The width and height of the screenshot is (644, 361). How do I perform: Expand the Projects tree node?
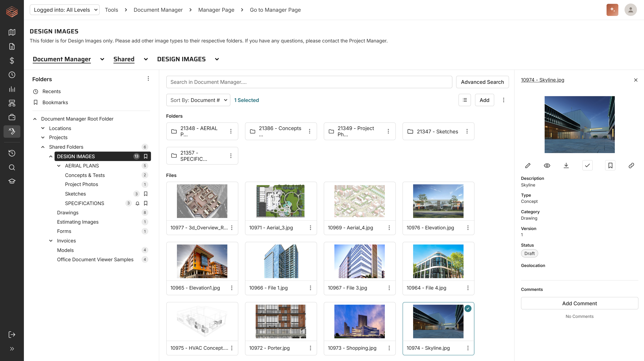coord(43,138)
